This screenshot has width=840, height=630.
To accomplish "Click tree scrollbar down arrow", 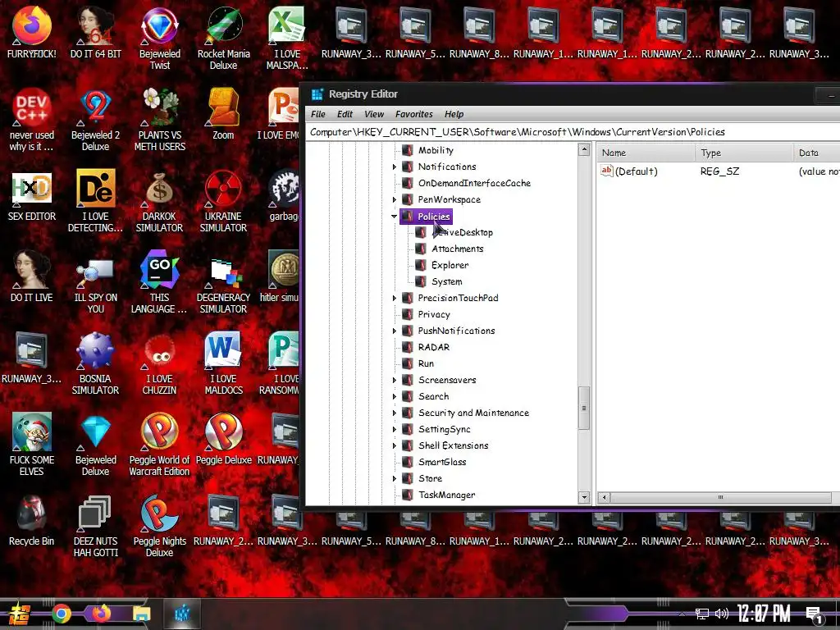I will click(x=584, y=497).
